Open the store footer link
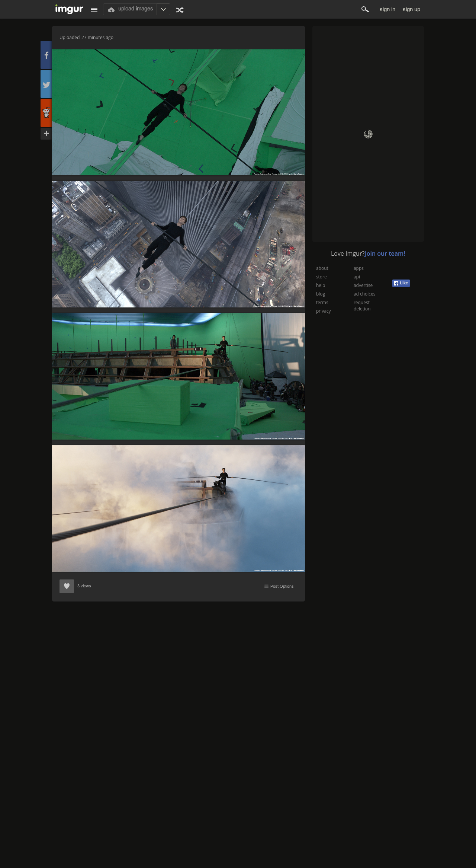Viewport: 476px width, 868px height. coord(321,277)
